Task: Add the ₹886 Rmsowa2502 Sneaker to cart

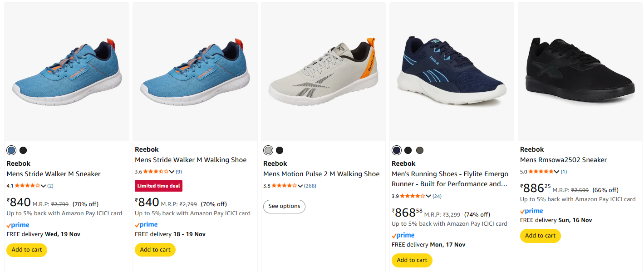Action: (540, 236)
